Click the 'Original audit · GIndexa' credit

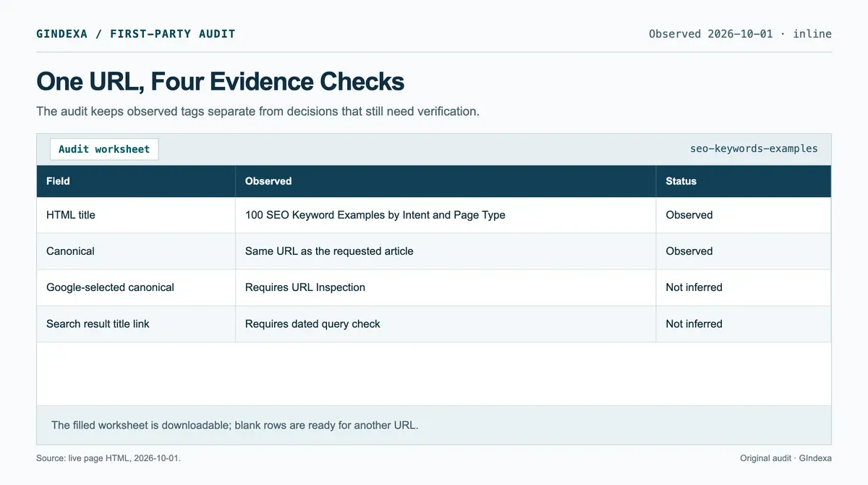pos(786,458)
